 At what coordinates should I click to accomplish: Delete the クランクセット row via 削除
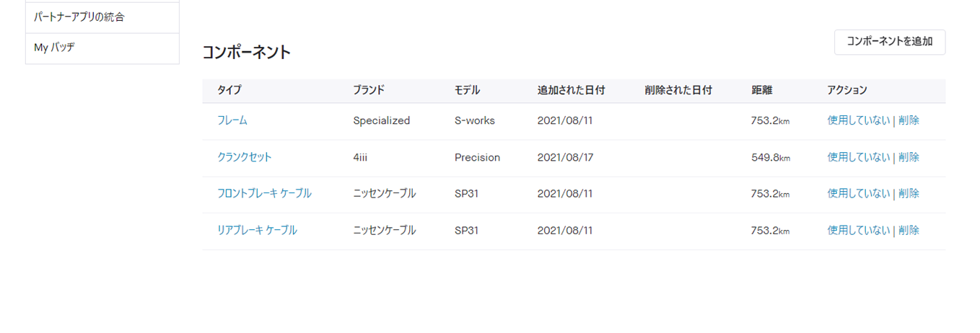pos(909,157)
